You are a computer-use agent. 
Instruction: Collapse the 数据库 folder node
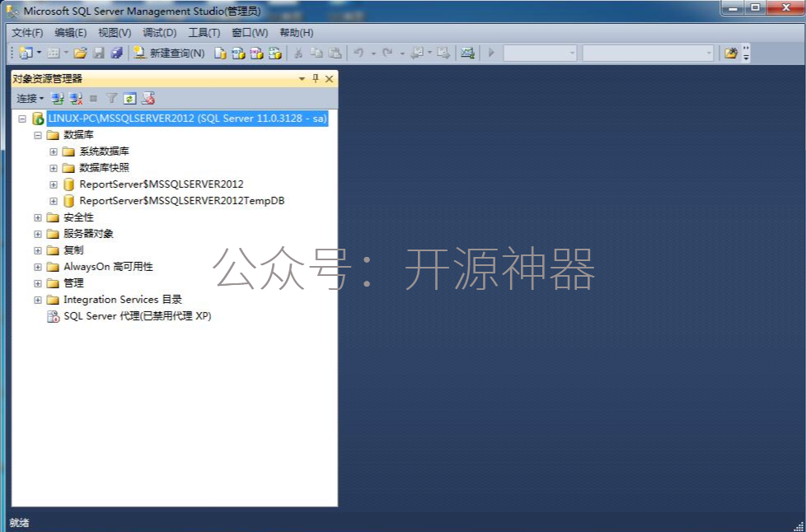38,135
